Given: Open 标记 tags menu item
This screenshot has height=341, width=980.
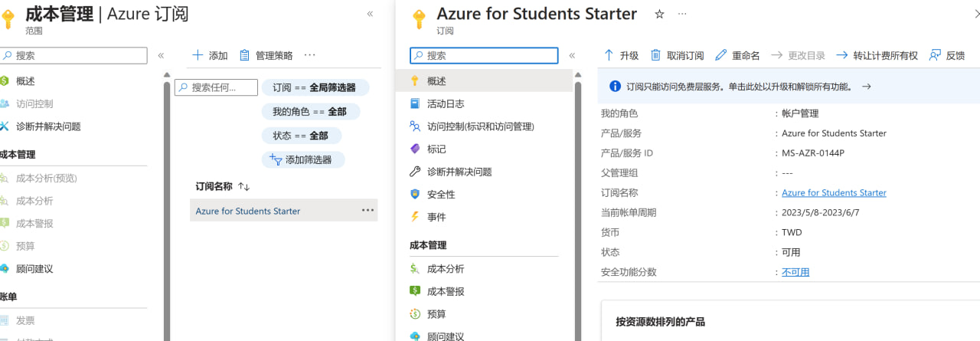Looking at the screenshot, I should (436, 149).
